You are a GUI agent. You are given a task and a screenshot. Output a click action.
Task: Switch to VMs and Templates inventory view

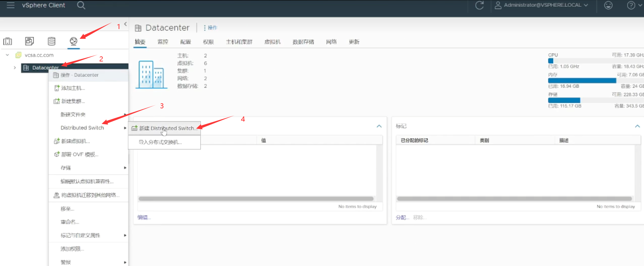pos(29,41)
